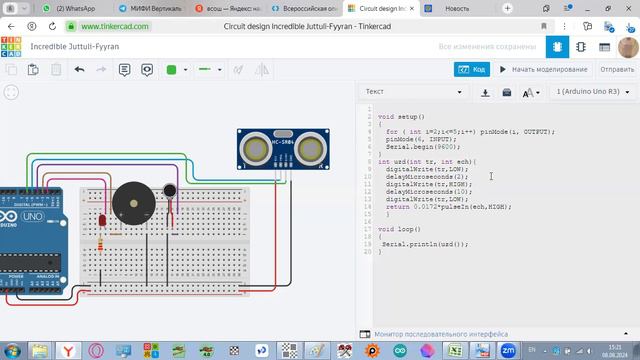Rotate the selected component
This screenshot has height=360, width=640.
238,70
